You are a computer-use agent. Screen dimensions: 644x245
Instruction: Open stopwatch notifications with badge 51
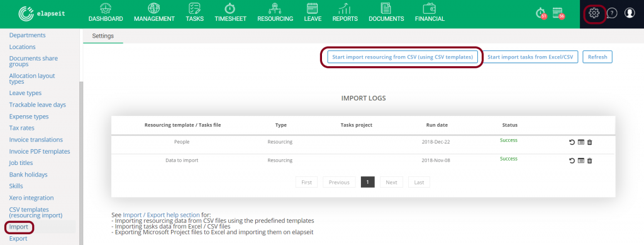[x=541, y=13]
